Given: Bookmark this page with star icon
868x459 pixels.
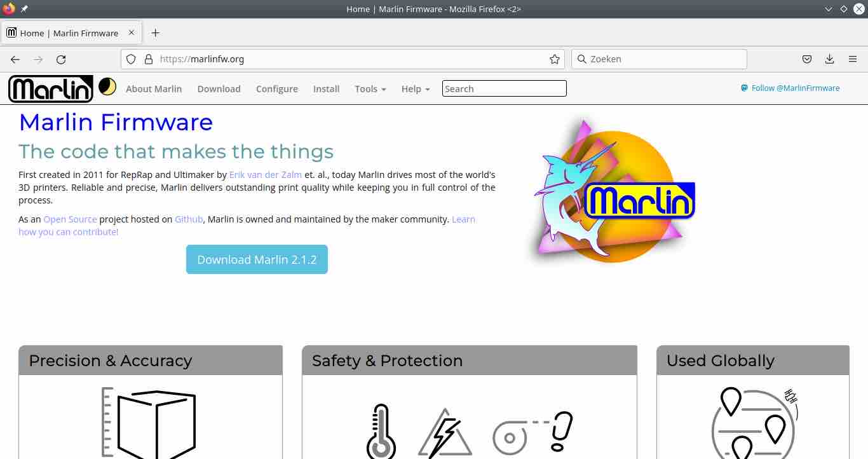Looking at the screenshot, I should [555, 59].
